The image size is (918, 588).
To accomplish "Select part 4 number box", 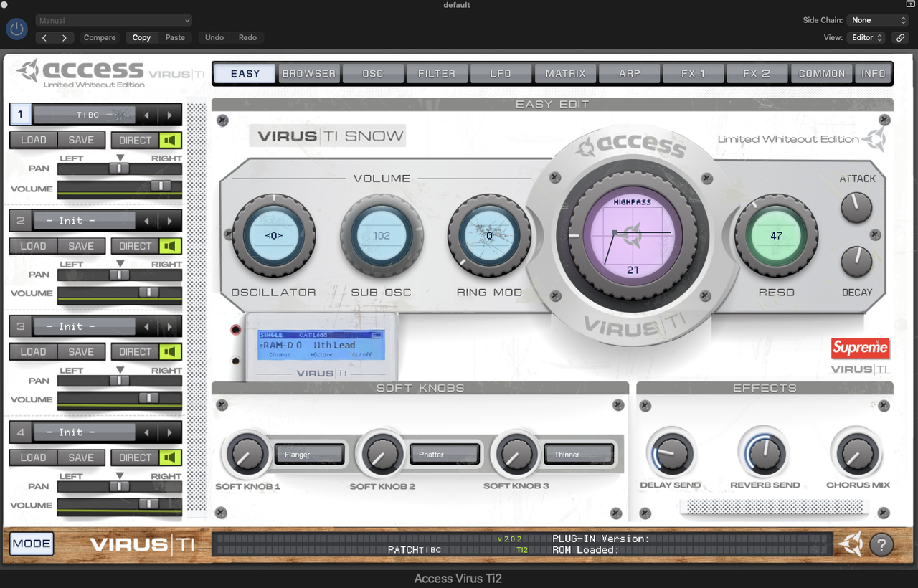I will click(x=20, y=432).
